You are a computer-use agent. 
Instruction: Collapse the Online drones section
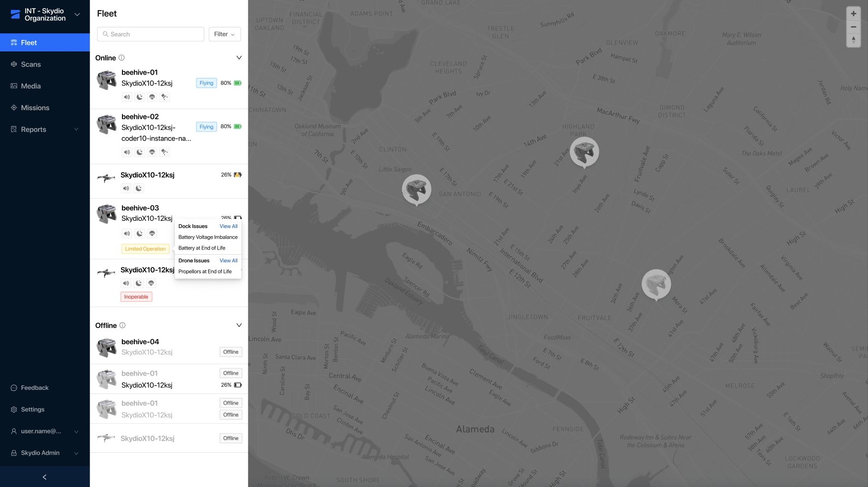tap(239, 58)
